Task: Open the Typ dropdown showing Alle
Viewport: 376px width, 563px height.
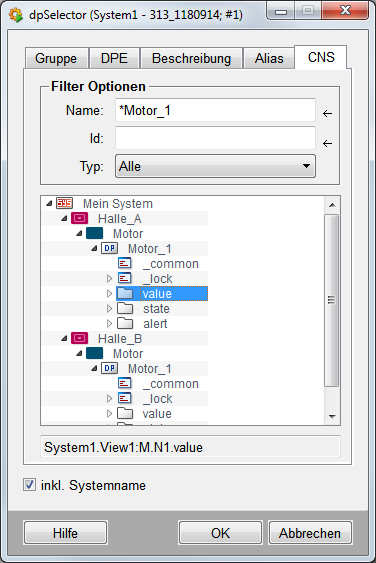Action: pos(215,166)
